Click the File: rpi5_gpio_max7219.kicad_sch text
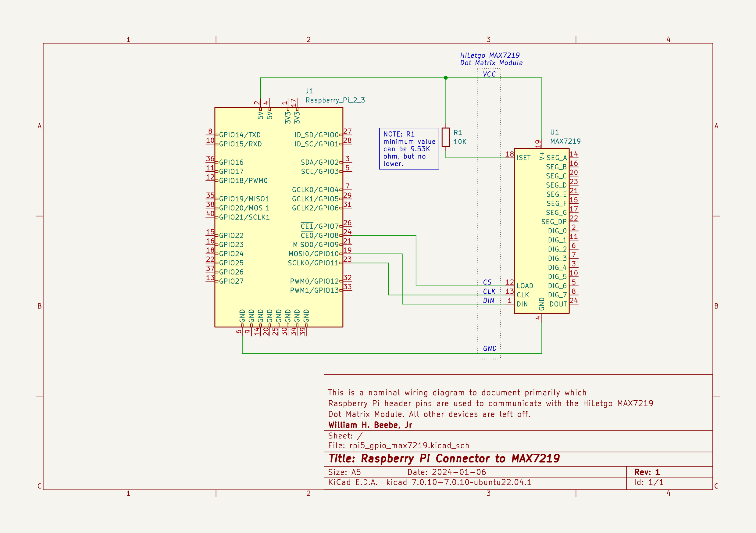The width and height of the screenshot is (756, 533). coord(399,446)
